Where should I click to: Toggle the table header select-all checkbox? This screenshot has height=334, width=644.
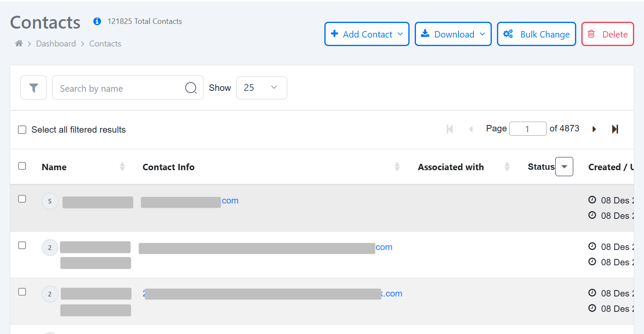click(x=22, y=166)
